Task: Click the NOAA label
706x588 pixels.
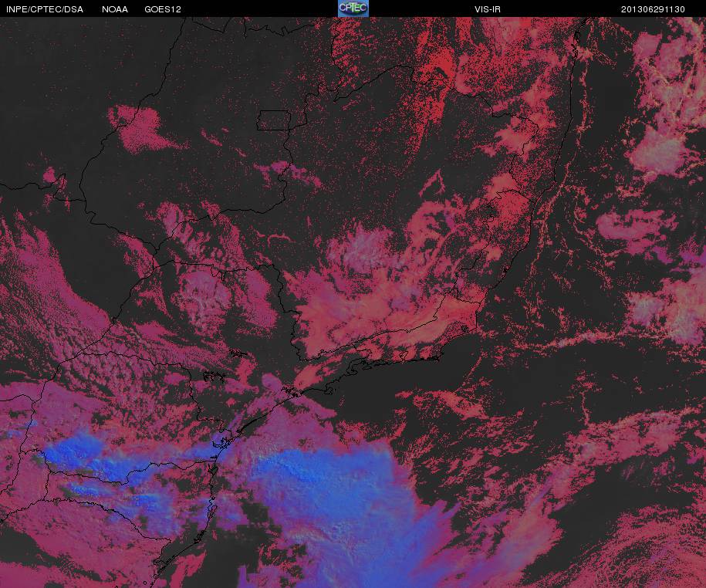Action: click(x=115, y=9)
